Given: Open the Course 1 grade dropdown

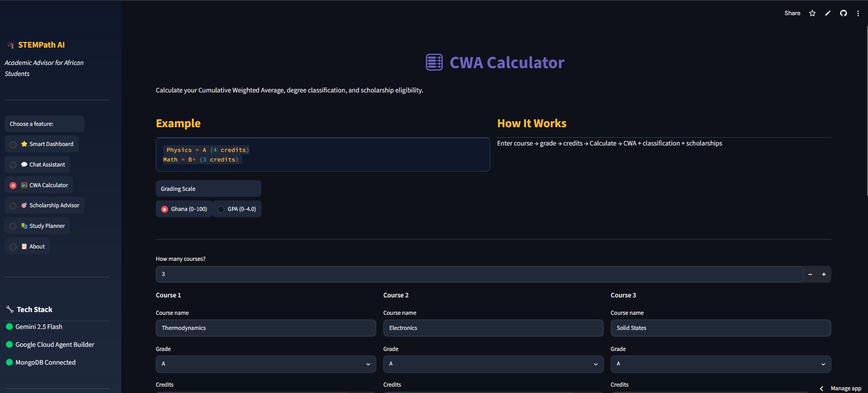Looking at the screenshot, I should pos(266,364).
